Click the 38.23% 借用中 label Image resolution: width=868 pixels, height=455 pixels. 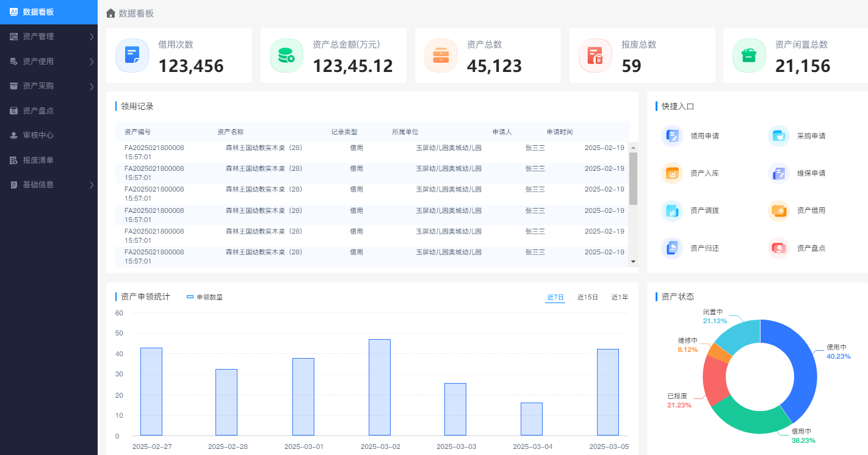click(x=803, y=435)
